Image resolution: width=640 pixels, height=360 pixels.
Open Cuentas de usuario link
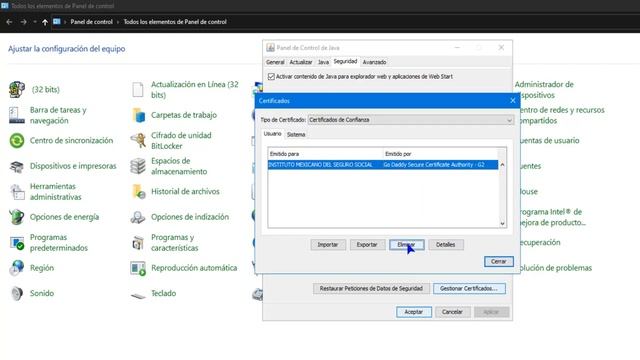[550, 141]
